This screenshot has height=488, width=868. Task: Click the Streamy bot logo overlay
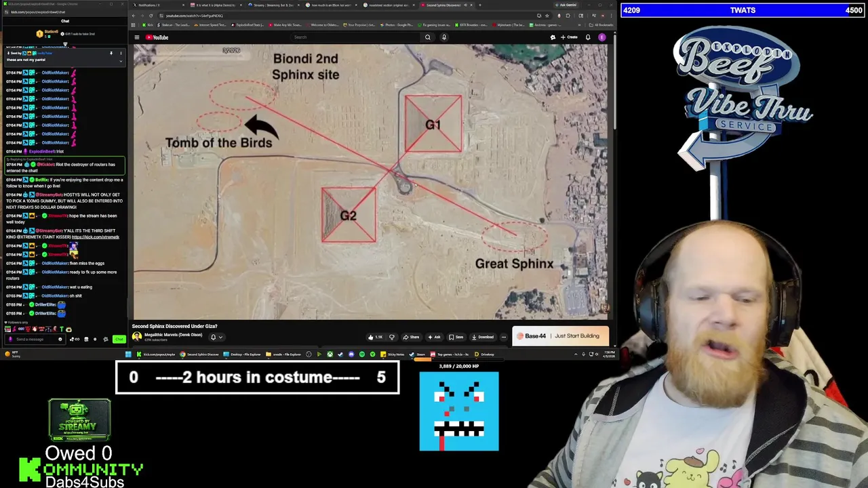[79, 420]
